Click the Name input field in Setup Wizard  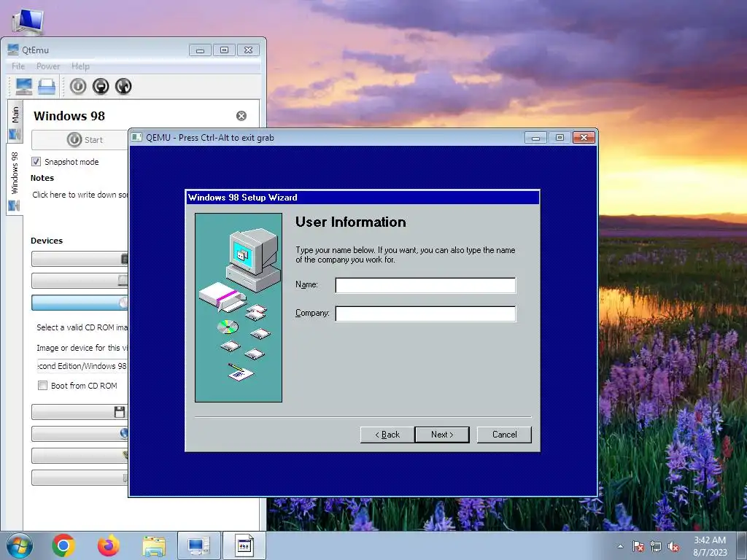[425, 285]
